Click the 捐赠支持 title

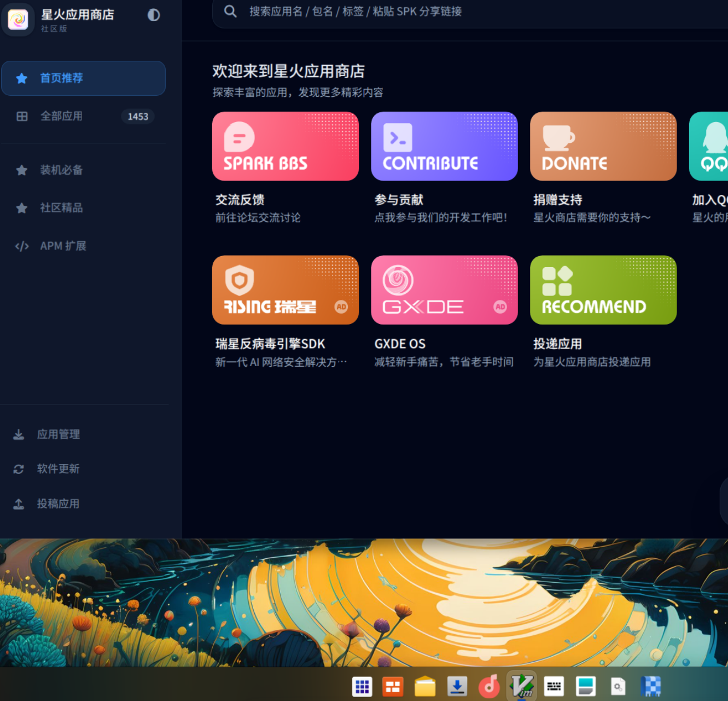[558, 200]
